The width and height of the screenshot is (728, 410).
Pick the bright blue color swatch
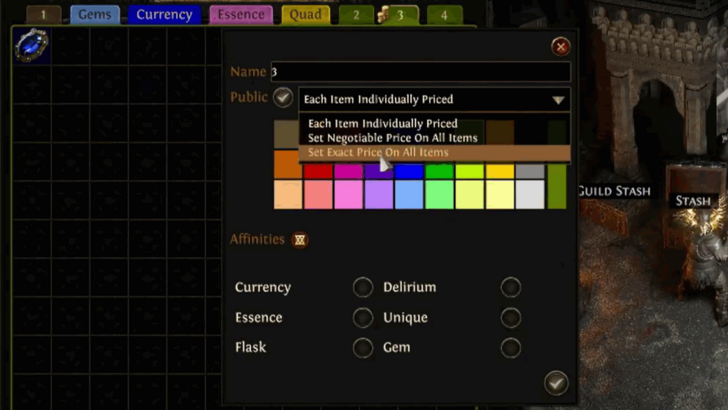pos(409,170)
